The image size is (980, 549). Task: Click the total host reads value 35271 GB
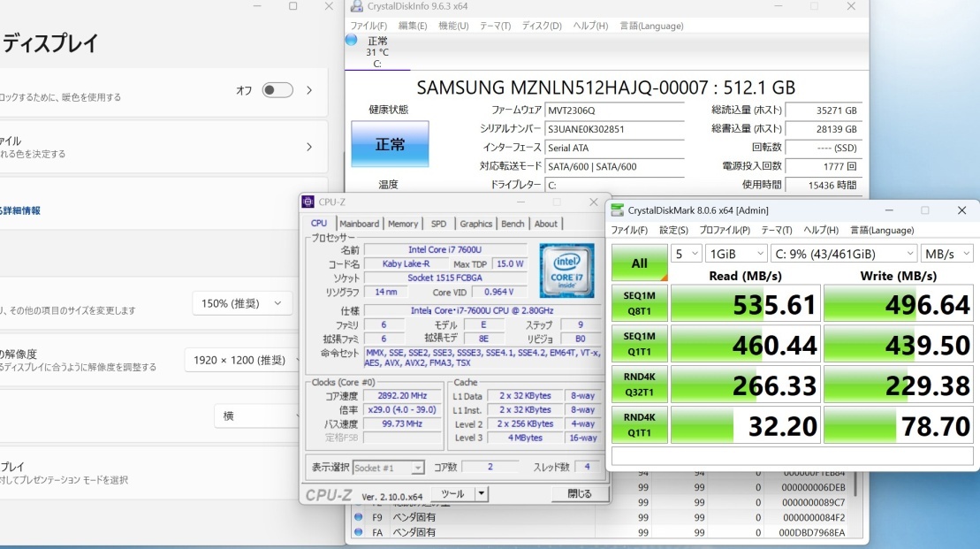(x=824, y=110)
